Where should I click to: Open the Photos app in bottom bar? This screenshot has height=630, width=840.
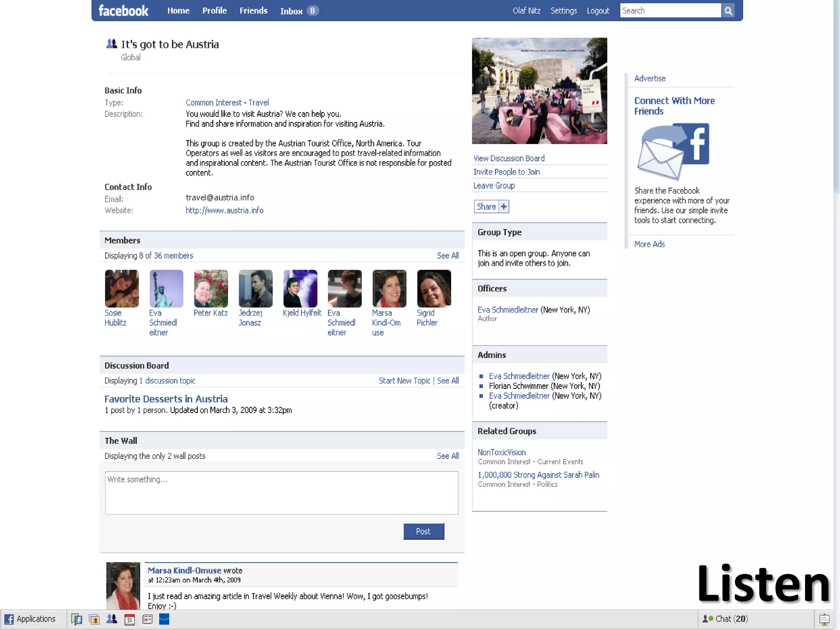pyautogui.click(x=94, y=619)
